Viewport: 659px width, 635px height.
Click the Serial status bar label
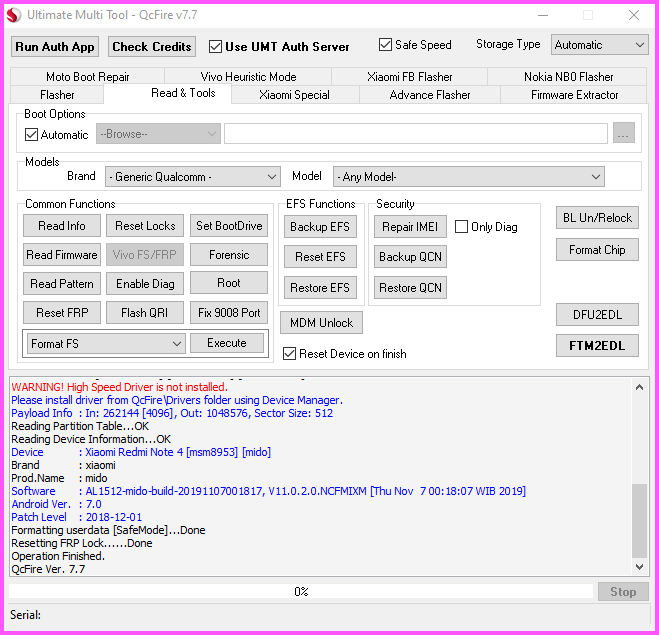pos(26,615)
